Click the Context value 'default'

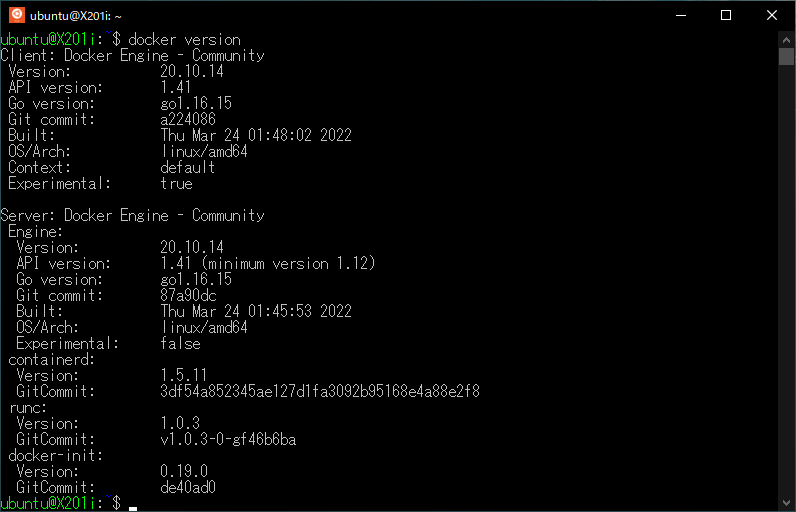(188, 167)
